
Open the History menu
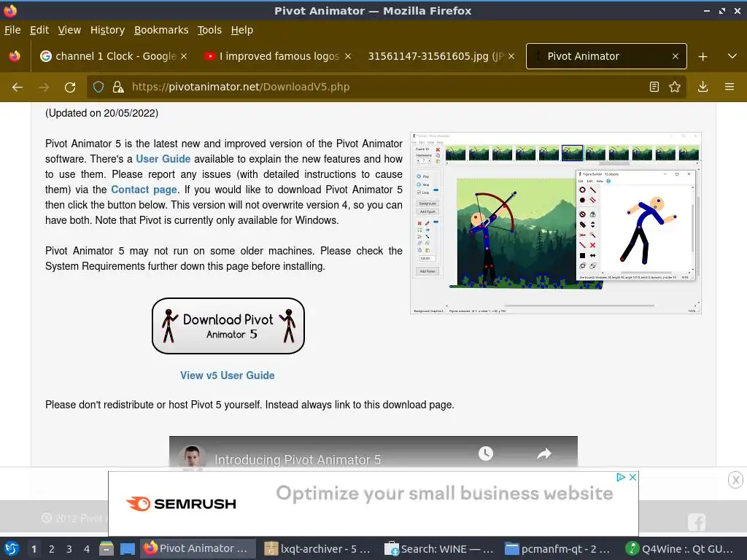pyautogui.click(x=107, y=30)
